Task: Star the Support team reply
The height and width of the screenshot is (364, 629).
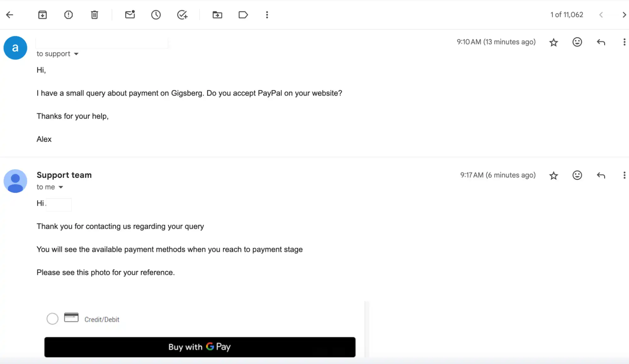Action: pyautogui.click(x=553, y=175)
